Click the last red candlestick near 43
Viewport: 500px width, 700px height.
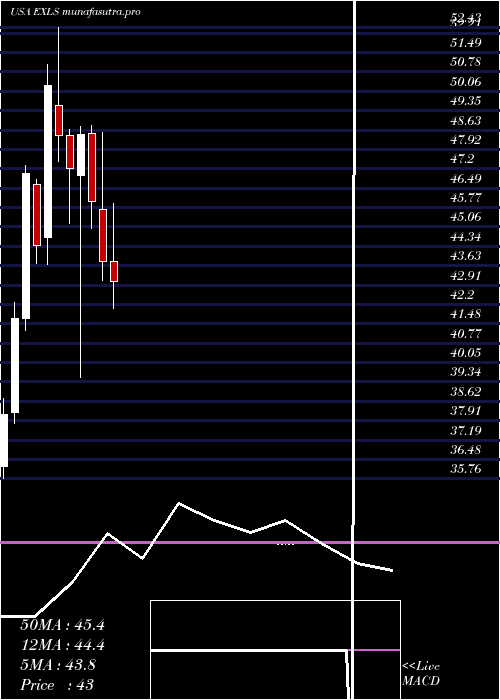114,271
